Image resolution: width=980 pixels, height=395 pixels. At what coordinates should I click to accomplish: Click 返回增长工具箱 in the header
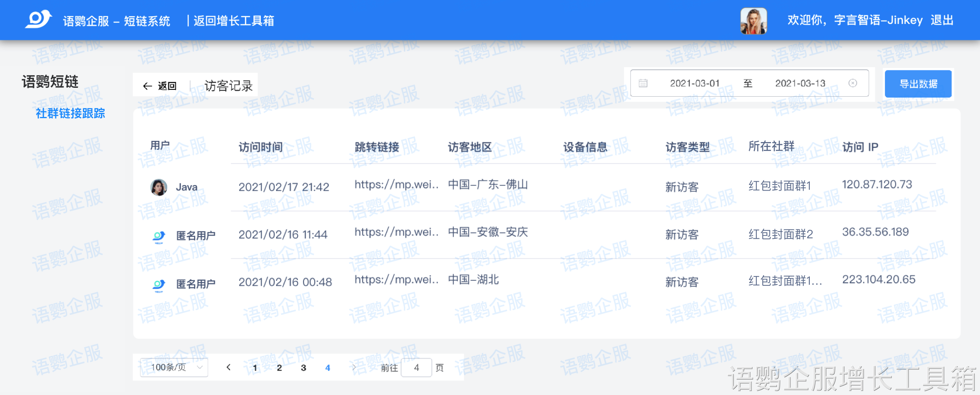pos(234,21)
